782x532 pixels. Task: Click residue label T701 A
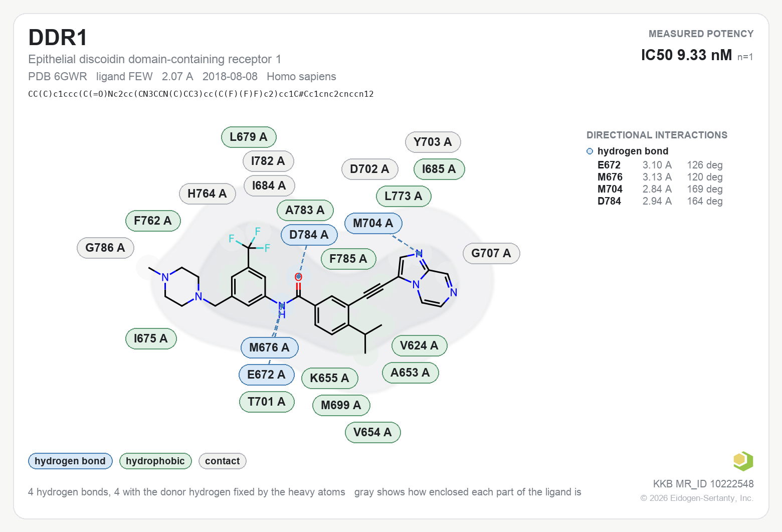pyautogui.click(x=267, y=402)
